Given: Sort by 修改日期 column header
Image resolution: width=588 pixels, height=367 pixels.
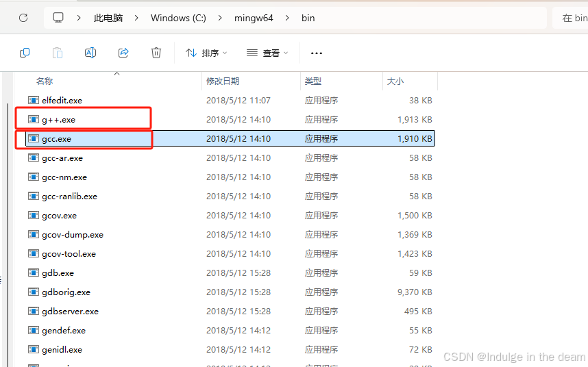Looking at the screenshot, I should [223, 81].
